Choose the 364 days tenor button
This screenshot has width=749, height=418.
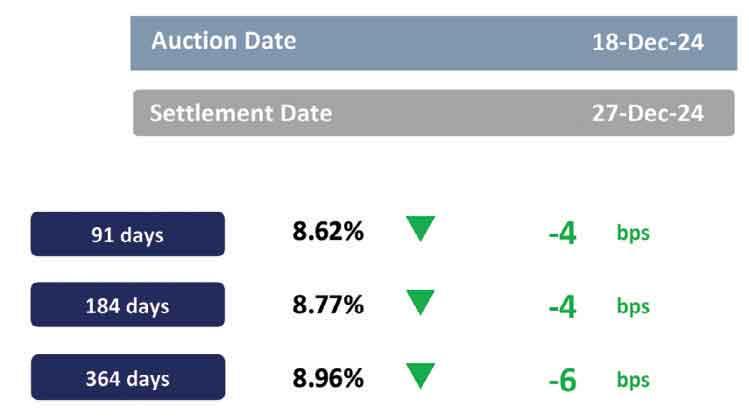pyautogui.click(x=127, y=378)
